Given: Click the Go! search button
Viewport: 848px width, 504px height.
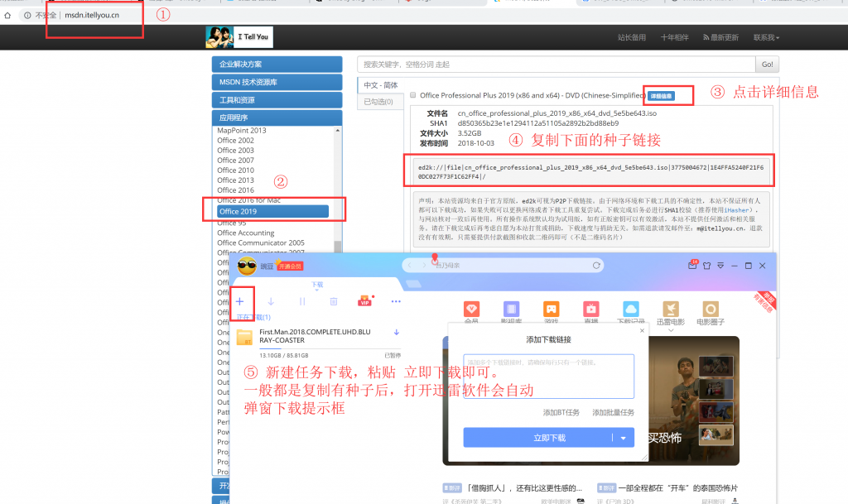Looking at the screenshot, I should tap(768, 65).
